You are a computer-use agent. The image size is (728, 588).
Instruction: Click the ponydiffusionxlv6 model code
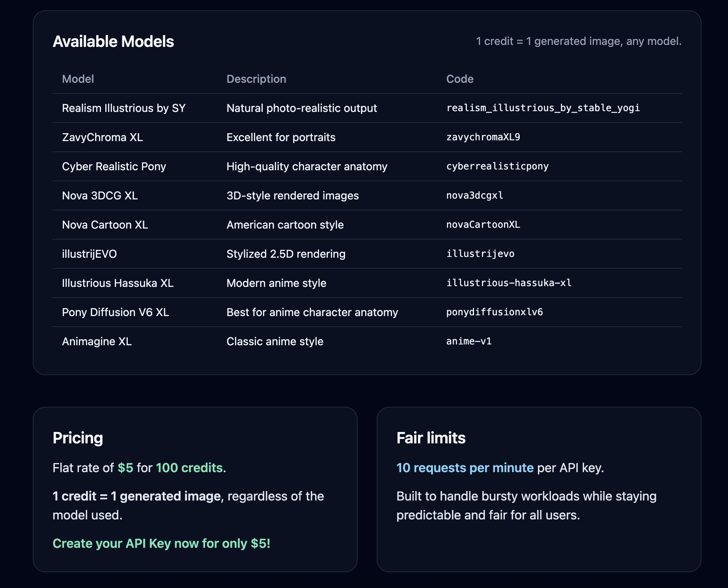click(x=494, y=312)
